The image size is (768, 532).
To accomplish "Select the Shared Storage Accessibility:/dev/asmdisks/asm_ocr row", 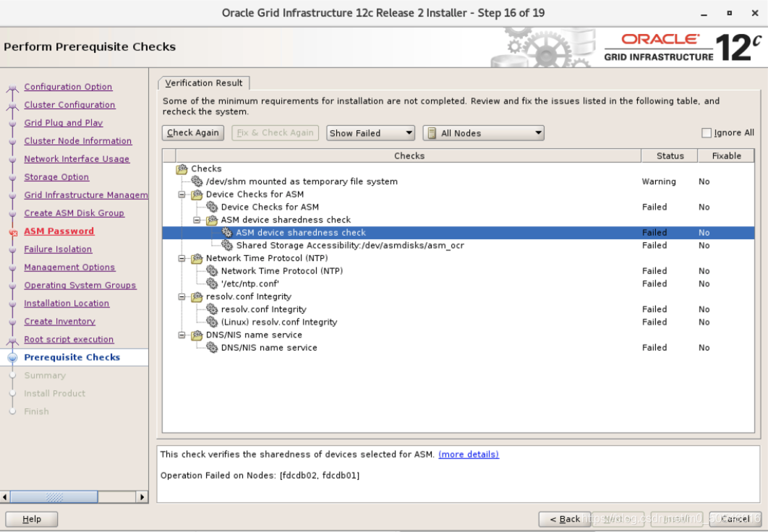I will tap(458, 245).
